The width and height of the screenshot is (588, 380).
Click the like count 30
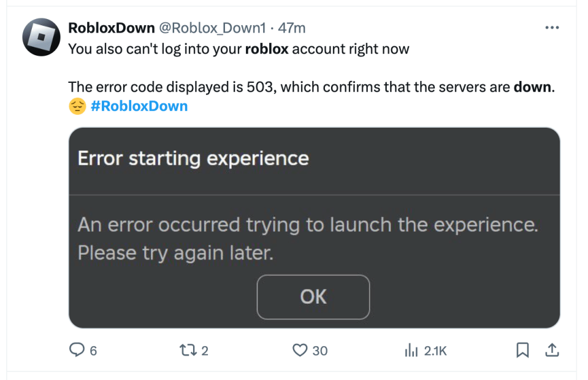click(x=320, y=351)
